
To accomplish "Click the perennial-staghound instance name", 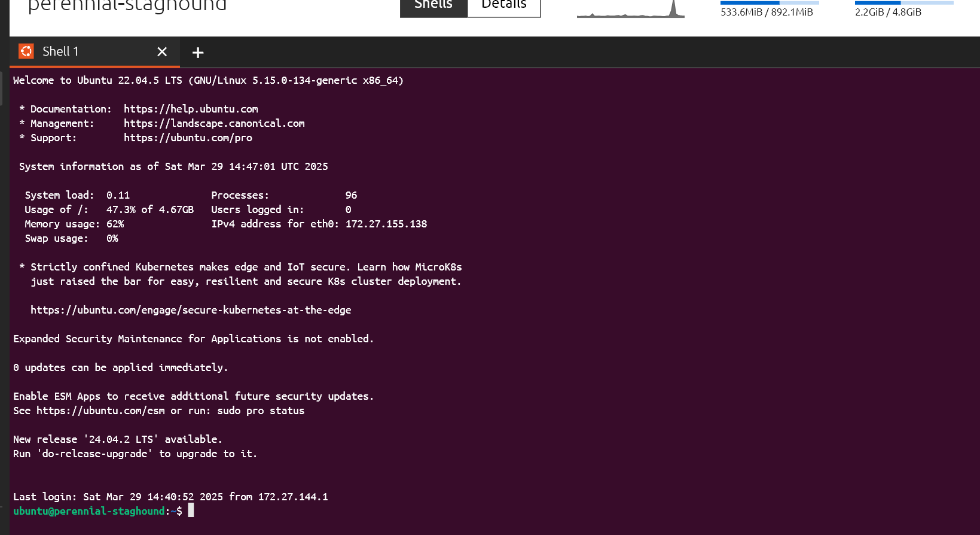I will (127, 5).
